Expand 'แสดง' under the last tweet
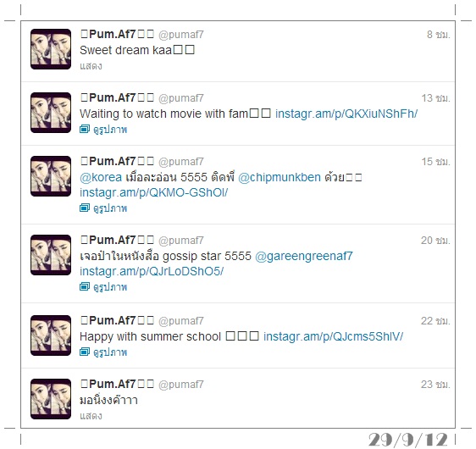476x449 pixels. (x=91, y=416)
